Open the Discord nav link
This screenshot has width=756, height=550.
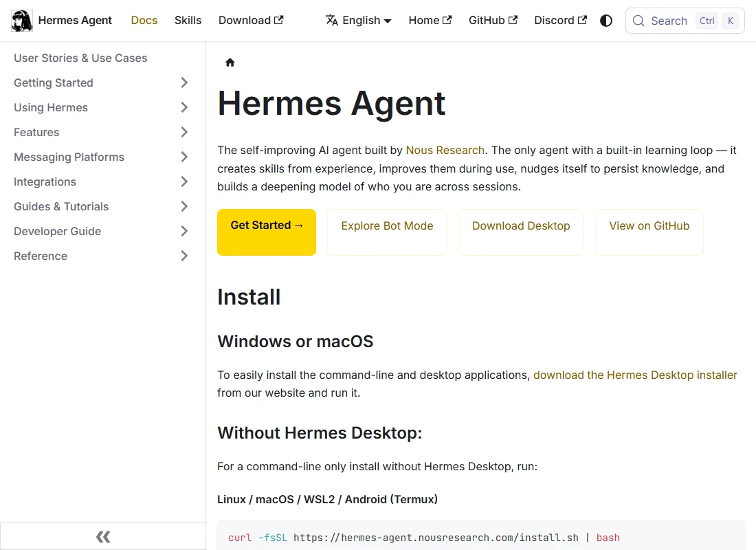[x=561, y=20]
